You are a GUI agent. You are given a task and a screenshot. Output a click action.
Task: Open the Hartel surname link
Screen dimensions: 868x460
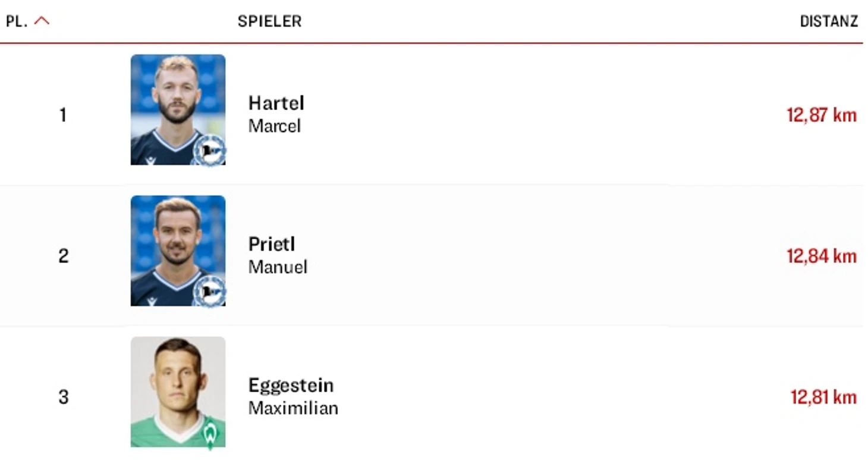(276, 103)
